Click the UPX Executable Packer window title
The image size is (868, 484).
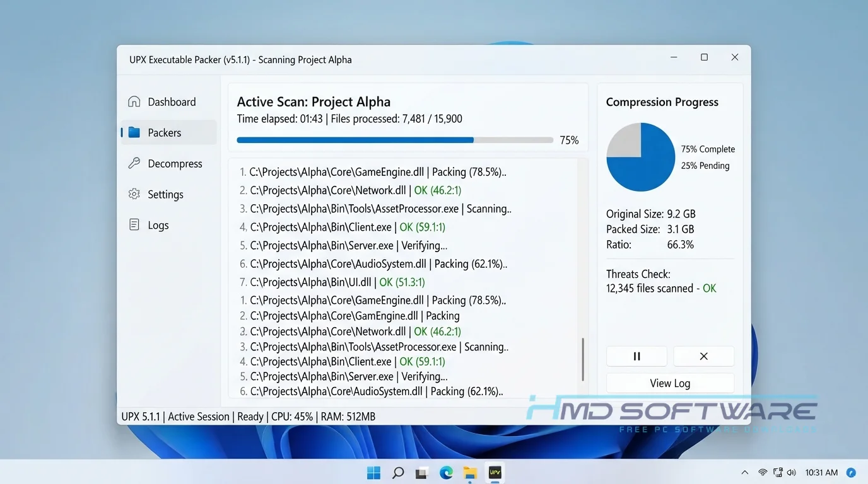240,60
